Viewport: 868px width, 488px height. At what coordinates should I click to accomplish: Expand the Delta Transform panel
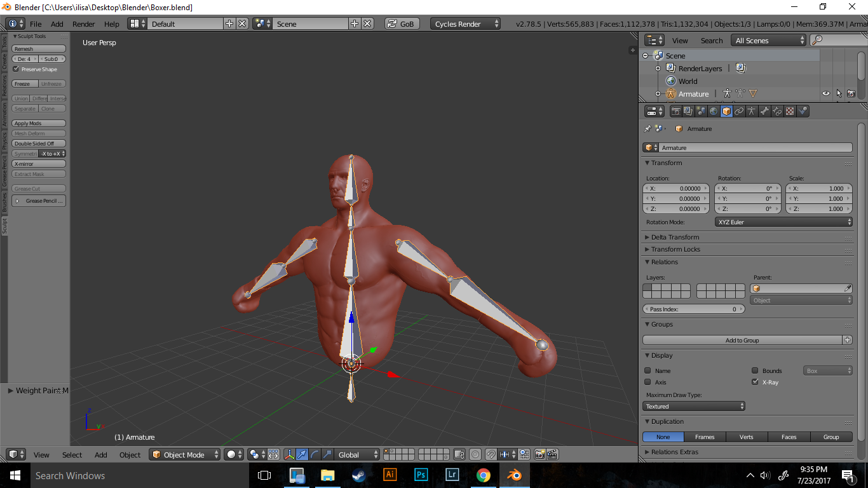tap(675, 237)
